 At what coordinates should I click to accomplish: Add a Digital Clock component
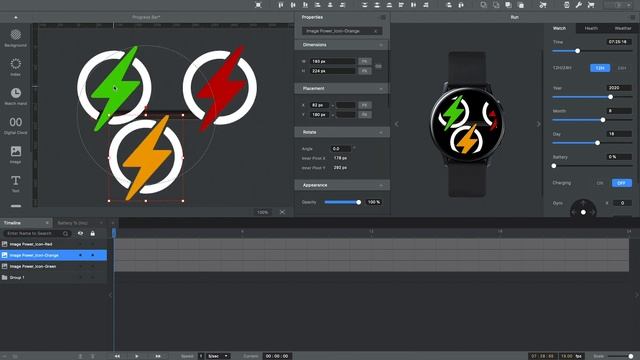click(16, 125)
